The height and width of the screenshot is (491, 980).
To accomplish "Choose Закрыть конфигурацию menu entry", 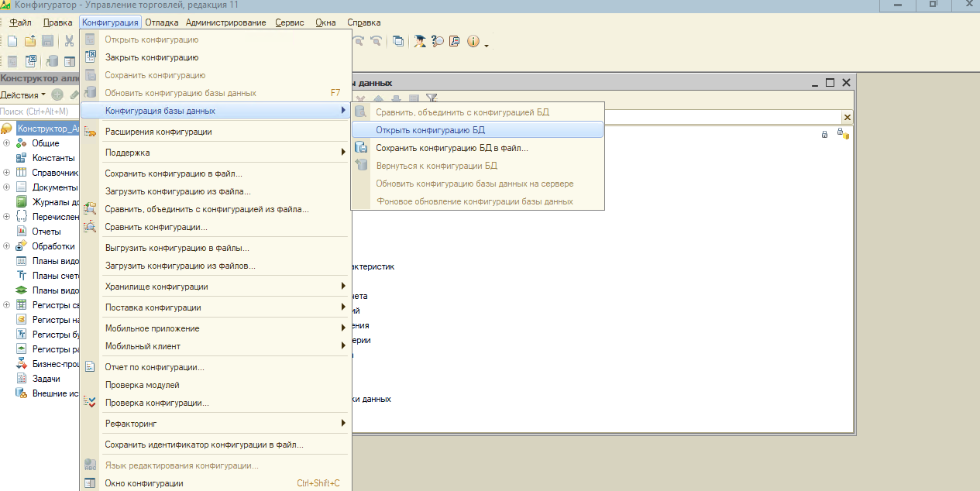I will [216, 57].
